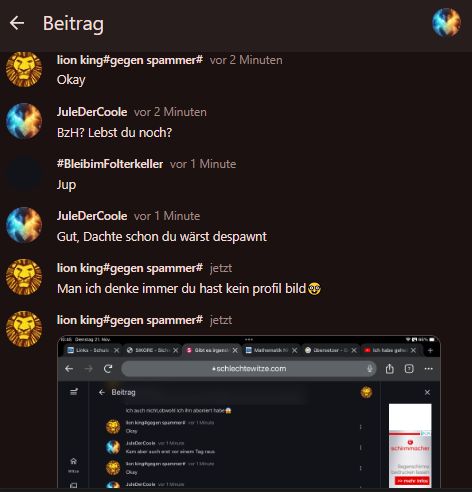Open JuleDerCoole's avatar next to 'BzH? Lebst du noch?'
472x492 pixels.
click(24, 121)
